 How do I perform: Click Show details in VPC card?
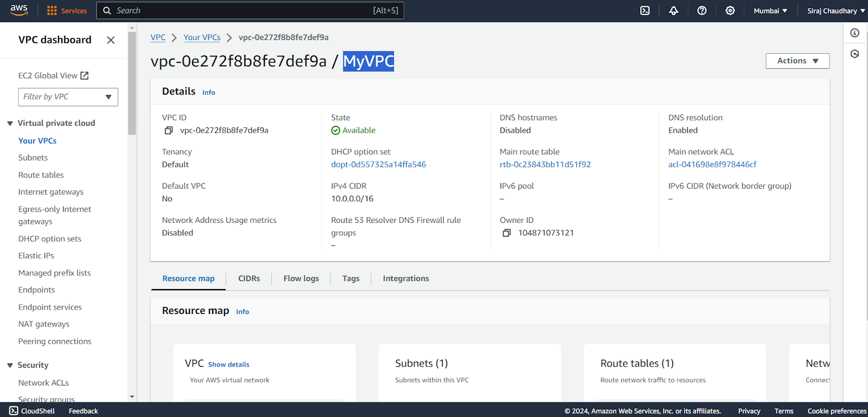point(229,365)
